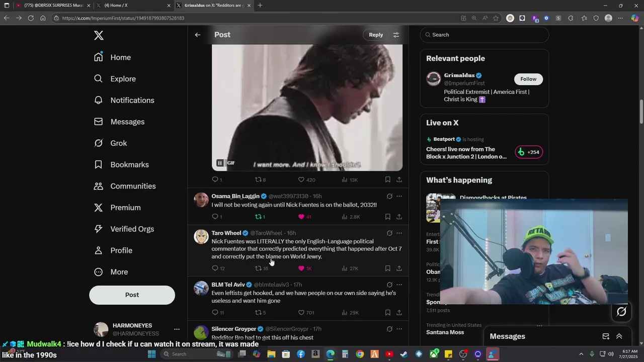The height and width of the screenshot is (362, 644).
Task: Open Edge Copilot icon
Action: tap(635, 18)
